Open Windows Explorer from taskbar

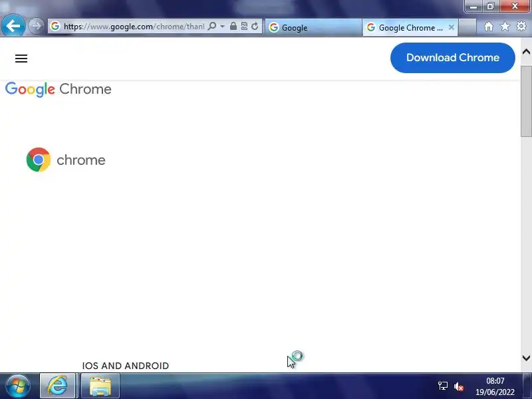point(100,386)
